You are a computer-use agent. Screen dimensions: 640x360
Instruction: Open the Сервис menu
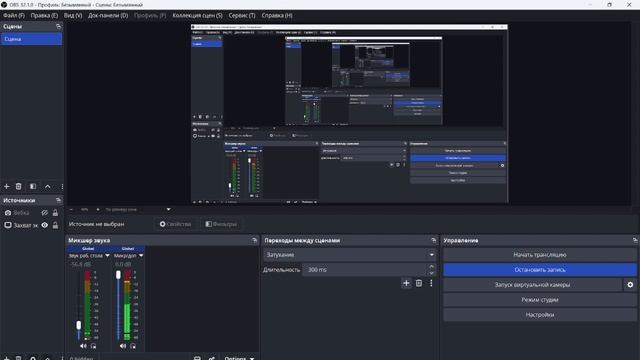coord(242,15)
